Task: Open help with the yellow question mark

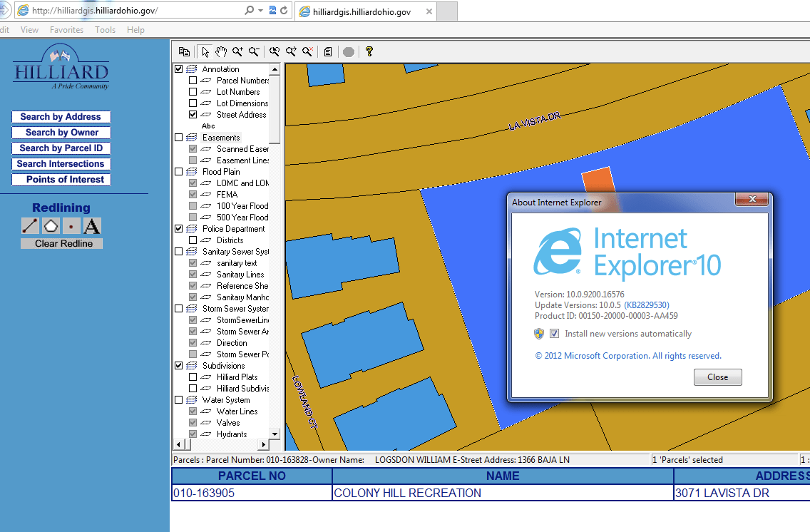Action: (x=369, y=51)
